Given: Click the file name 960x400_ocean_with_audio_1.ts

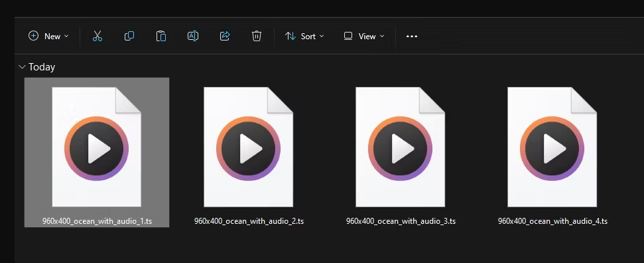Looking at the screenshot, I should pyautogui.click(x=97, y=221).
